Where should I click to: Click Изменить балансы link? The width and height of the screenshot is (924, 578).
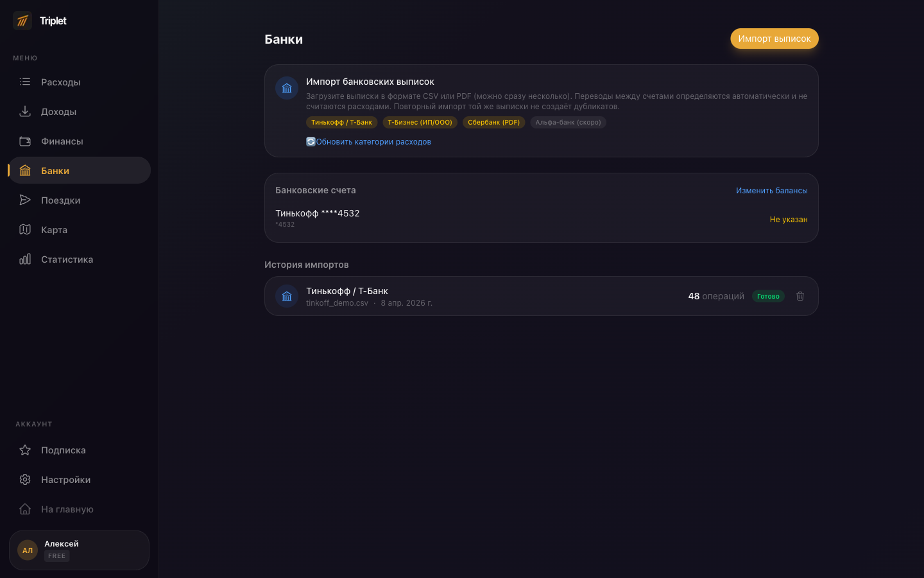tap(772, 190)
